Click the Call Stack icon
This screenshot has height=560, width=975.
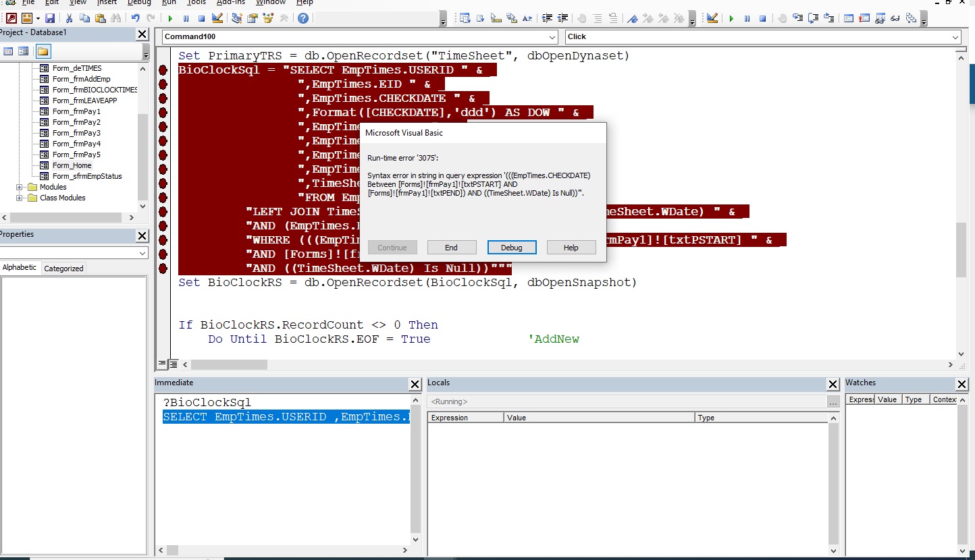point(911,18)
